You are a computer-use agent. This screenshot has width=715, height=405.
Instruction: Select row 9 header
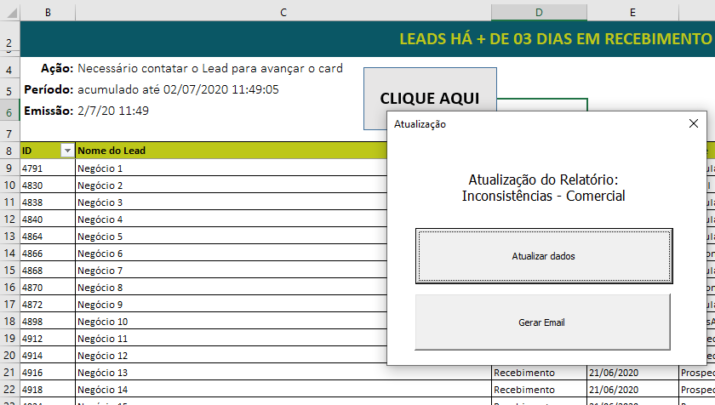pos(9,168)
